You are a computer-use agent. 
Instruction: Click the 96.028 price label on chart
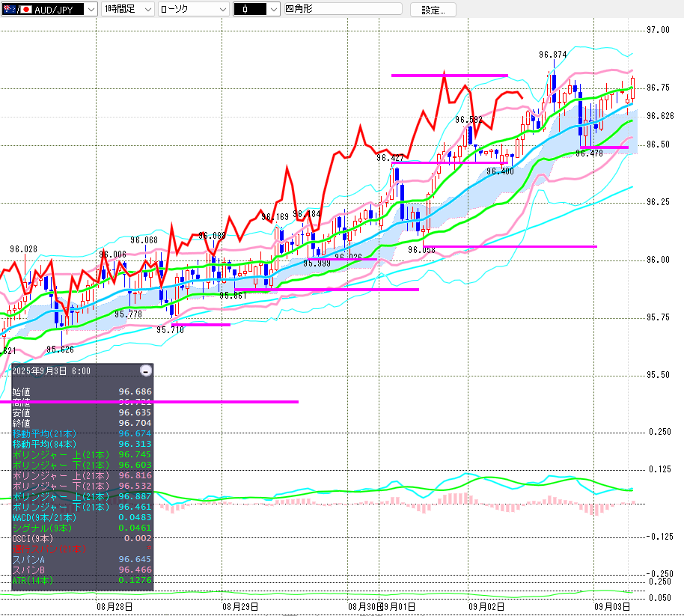[23, 249]
